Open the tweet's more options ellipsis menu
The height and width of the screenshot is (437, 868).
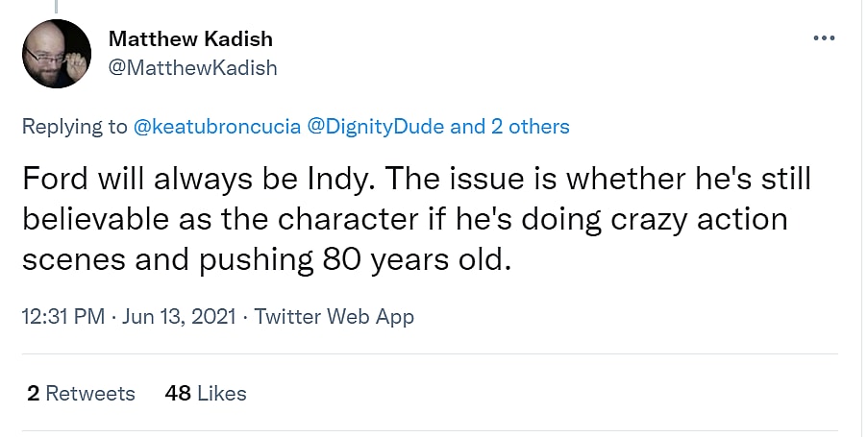[824, 38]
